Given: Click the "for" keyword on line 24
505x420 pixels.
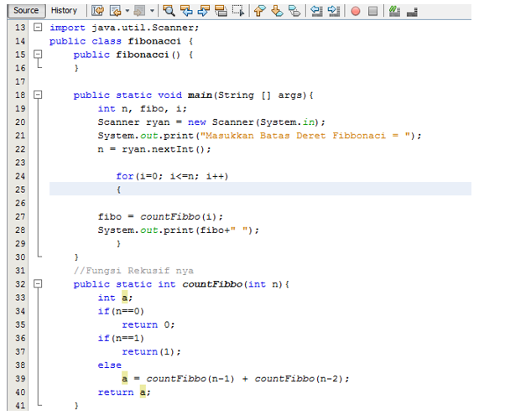Looking at the screenshot, I should 125,176.
